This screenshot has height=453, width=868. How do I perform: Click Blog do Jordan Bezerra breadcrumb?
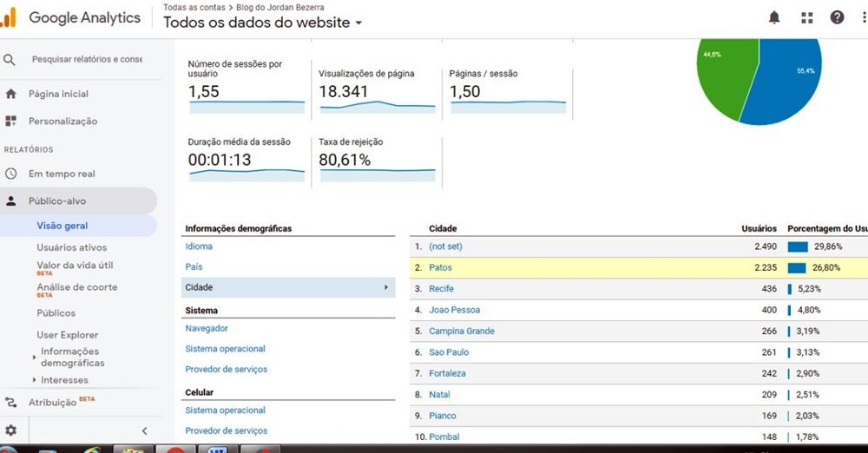click(x=280, y=7)
